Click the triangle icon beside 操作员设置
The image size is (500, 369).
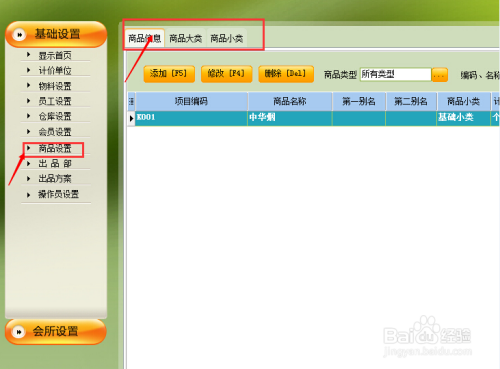(x=29, y=194)
